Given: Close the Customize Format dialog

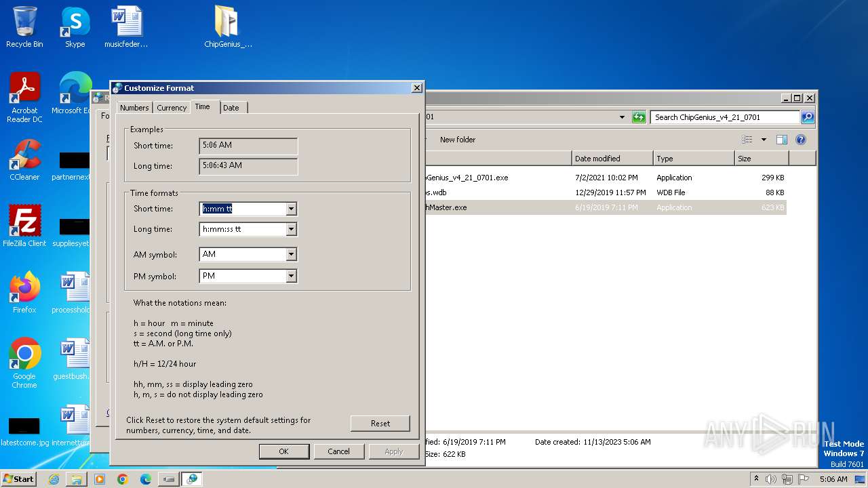Looking at the screenshot, I should point(417,87).
